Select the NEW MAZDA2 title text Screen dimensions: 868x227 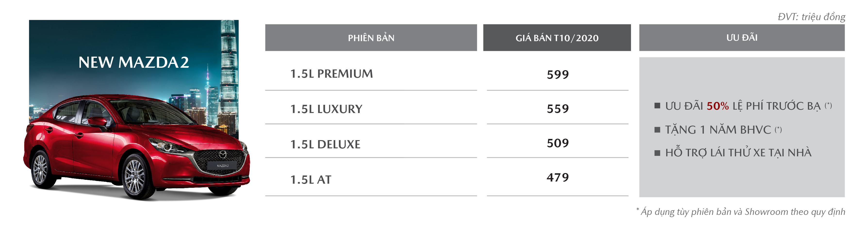[134, 62]
